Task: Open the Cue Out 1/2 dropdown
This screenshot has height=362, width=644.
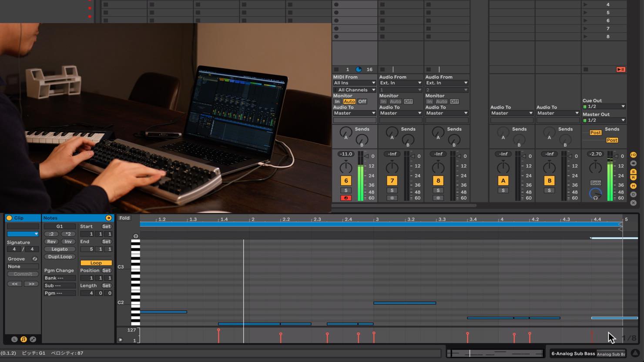Action: (x=604, y=107)
